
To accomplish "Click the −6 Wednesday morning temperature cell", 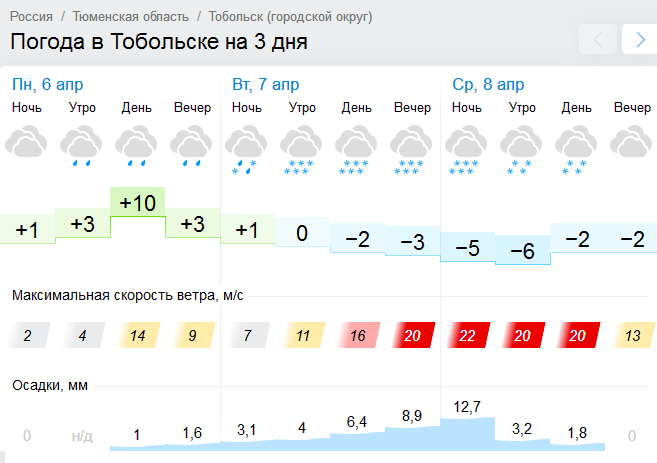I will click(522, 250).
